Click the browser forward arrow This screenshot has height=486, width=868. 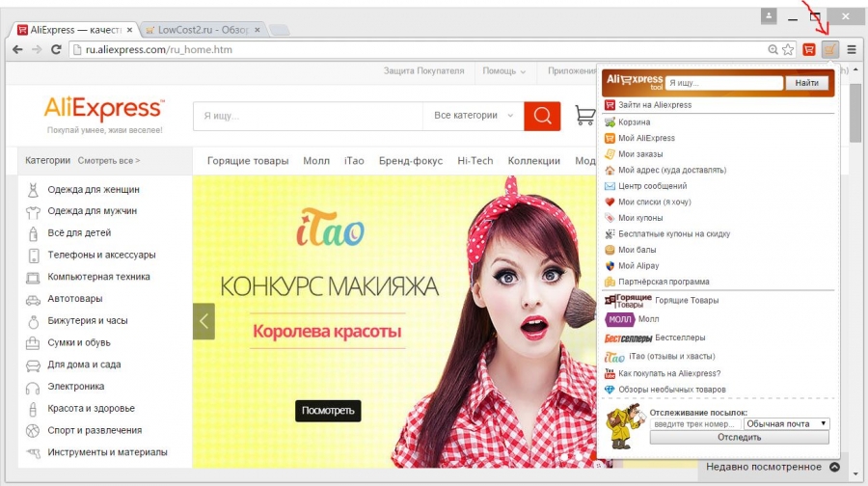(x=37, y=50)
